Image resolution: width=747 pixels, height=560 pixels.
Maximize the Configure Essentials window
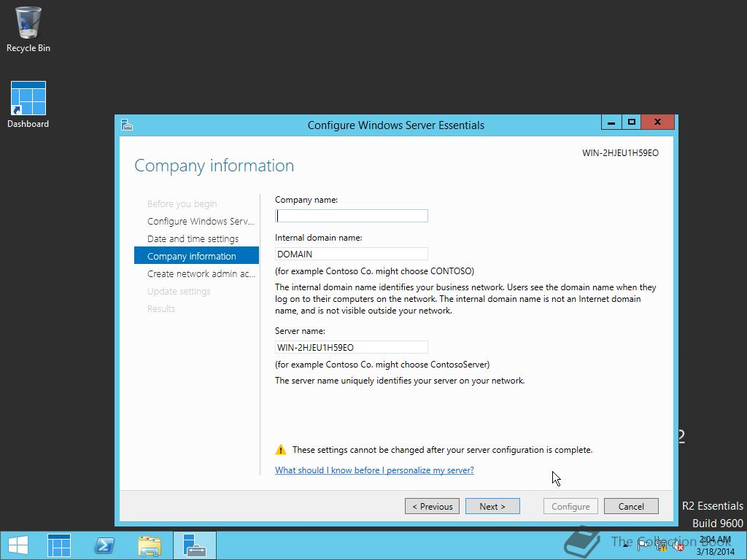[x=631, y=122]
